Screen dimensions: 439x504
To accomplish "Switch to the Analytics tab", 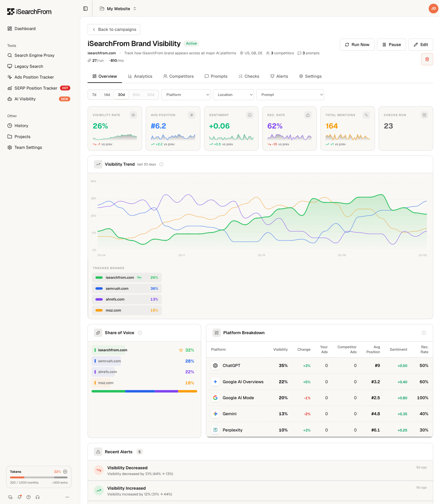I will pos(140,76).
